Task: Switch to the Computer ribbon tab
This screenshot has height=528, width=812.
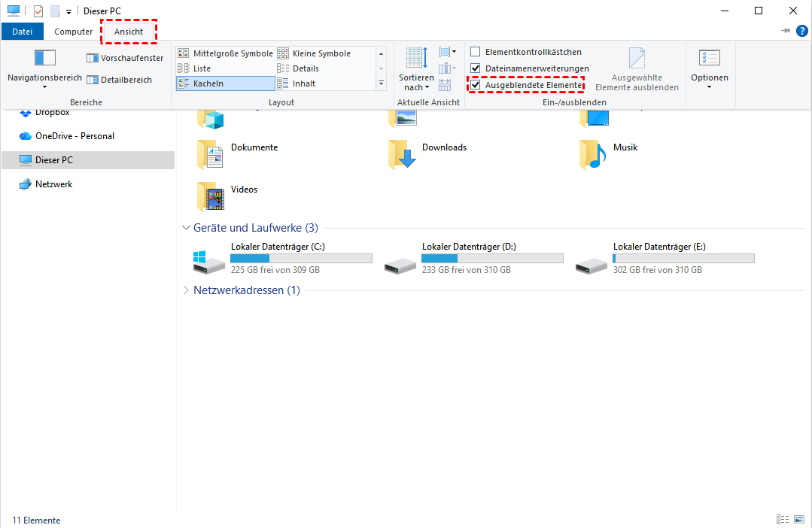Action: 73,32
